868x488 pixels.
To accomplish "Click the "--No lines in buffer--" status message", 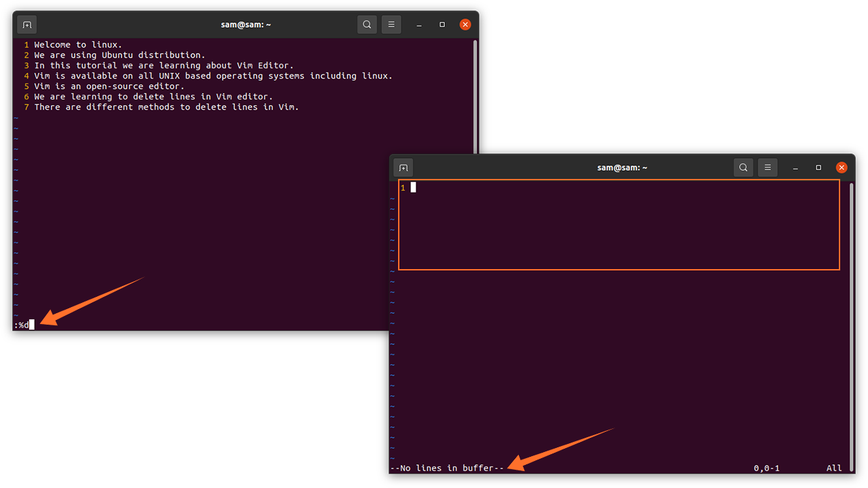I will (447, 468).
